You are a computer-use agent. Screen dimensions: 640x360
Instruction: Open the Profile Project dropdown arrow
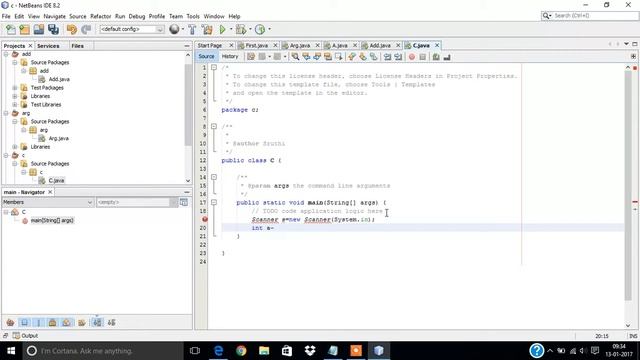click(x=269, y=29)
